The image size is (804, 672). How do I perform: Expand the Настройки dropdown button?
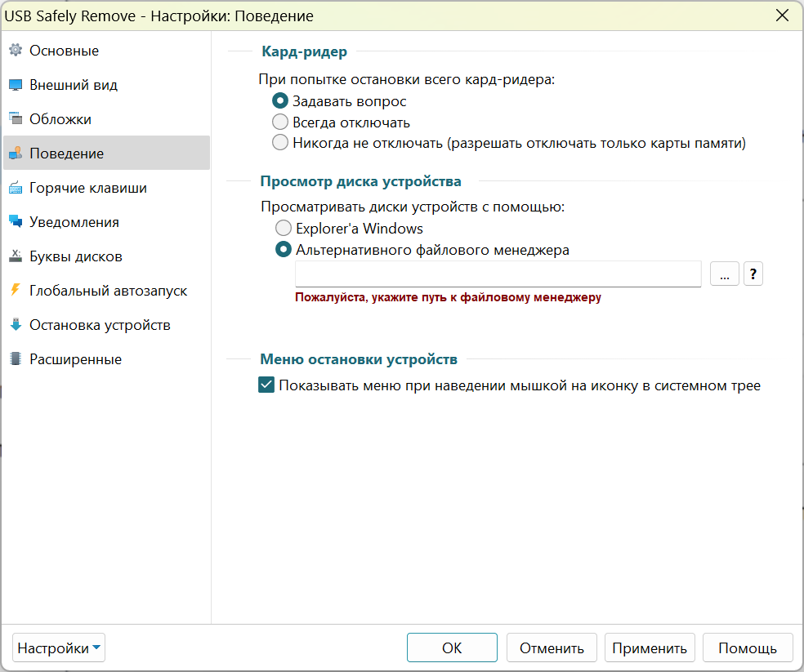coord(59,648)
